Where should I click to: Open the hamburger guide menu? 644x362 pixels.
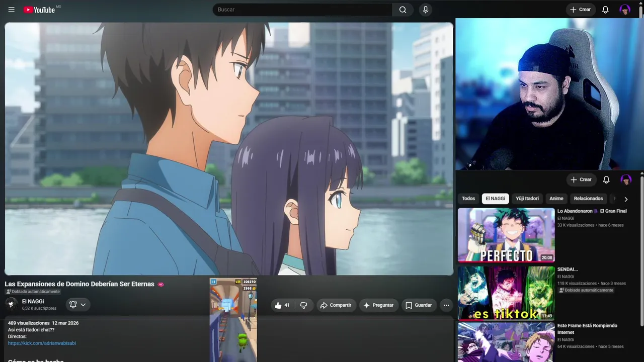tap(12, 10)
